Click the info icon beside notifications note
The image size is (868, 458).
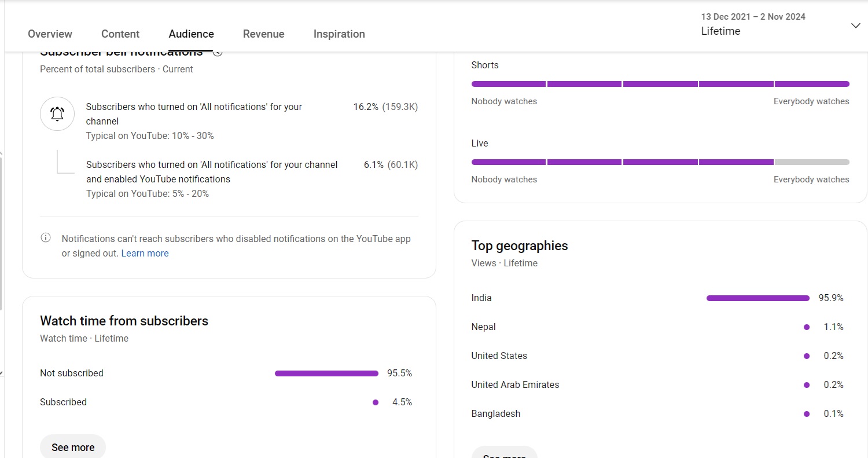(x=45, y=238)
